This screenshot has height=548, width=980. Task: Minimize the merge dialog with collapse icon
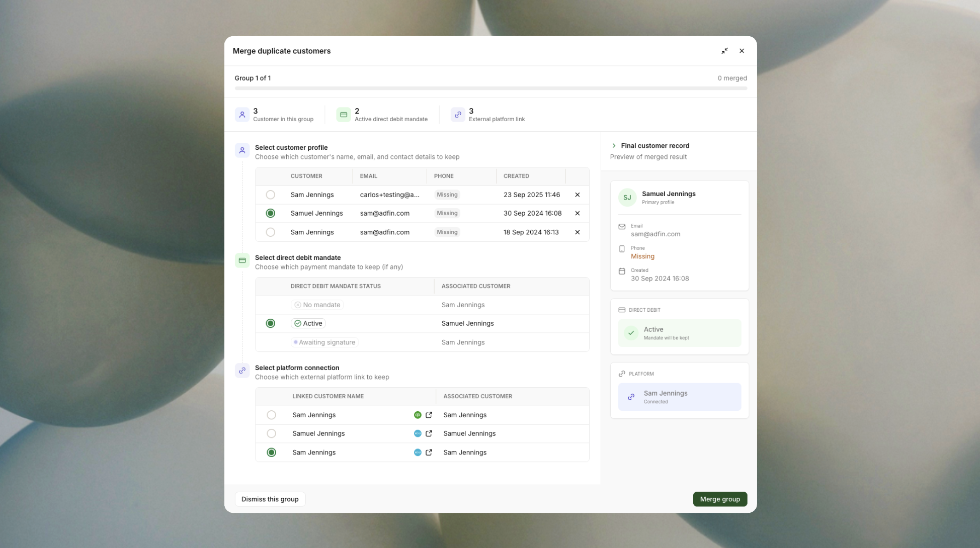(x=724, y=51)
